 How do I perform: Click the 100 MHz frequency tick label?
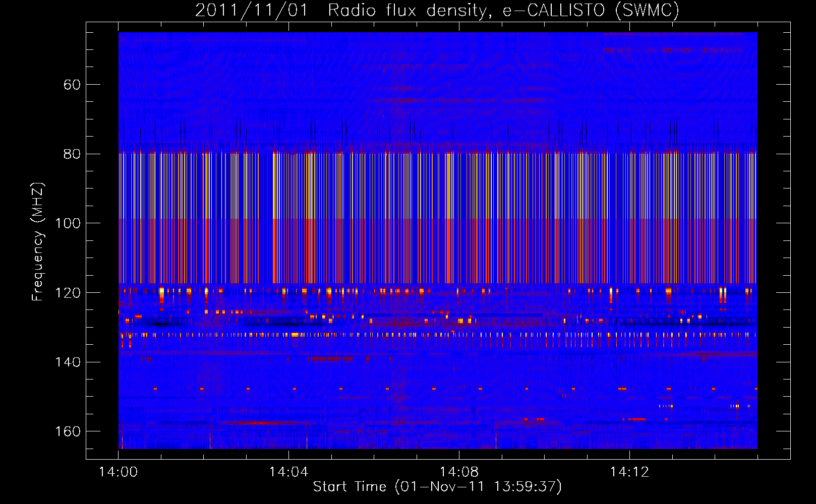tap(68, 223)
